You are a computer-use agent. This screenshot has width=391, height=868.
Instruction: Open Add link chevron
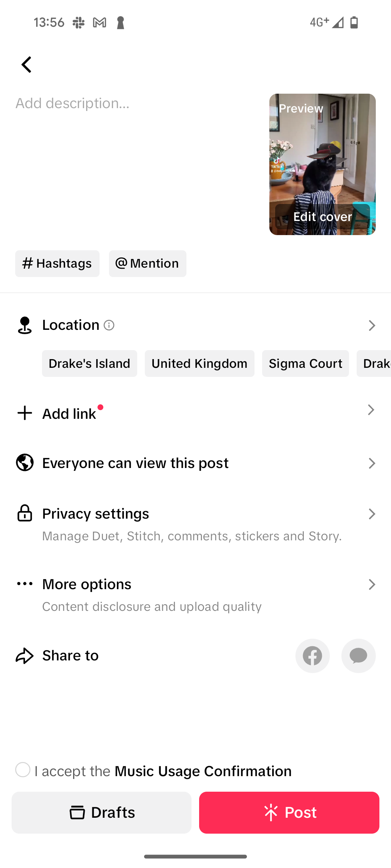pyautogui.click(x=371, y=410)
